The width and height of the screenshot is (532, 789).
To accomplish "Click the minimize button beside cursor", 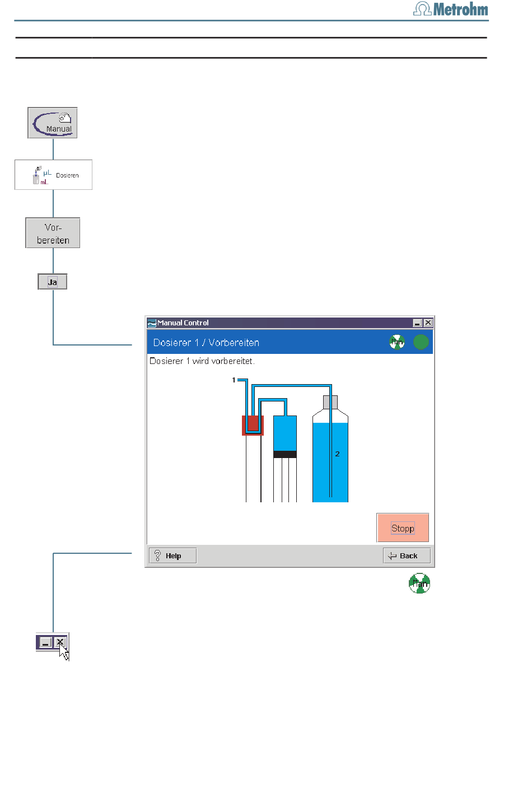I will pos(46,642).
